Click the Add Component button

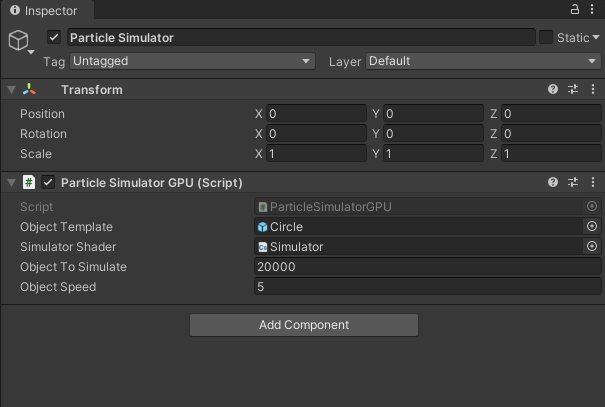coord(303,325)
